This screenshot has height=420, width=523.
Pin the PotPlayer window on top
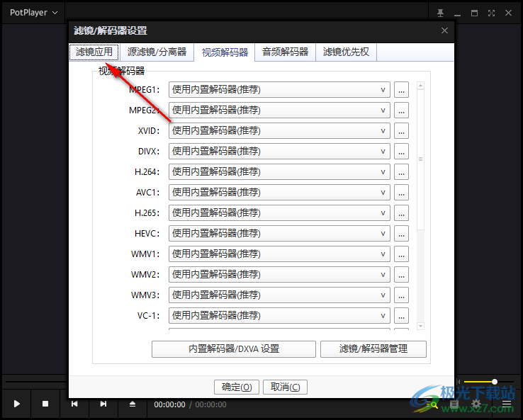click(440, 13)
